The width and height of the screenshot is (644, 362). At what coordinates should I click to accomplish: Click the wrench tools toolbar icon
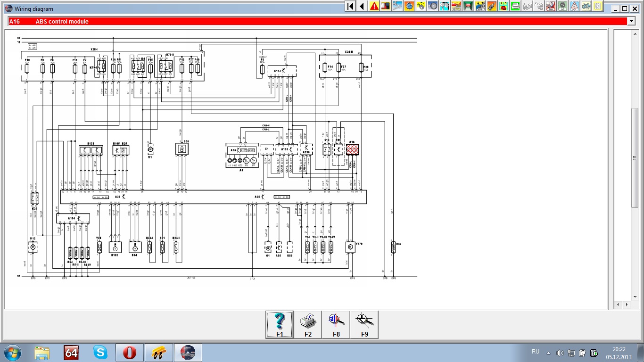tap(397, 6)
